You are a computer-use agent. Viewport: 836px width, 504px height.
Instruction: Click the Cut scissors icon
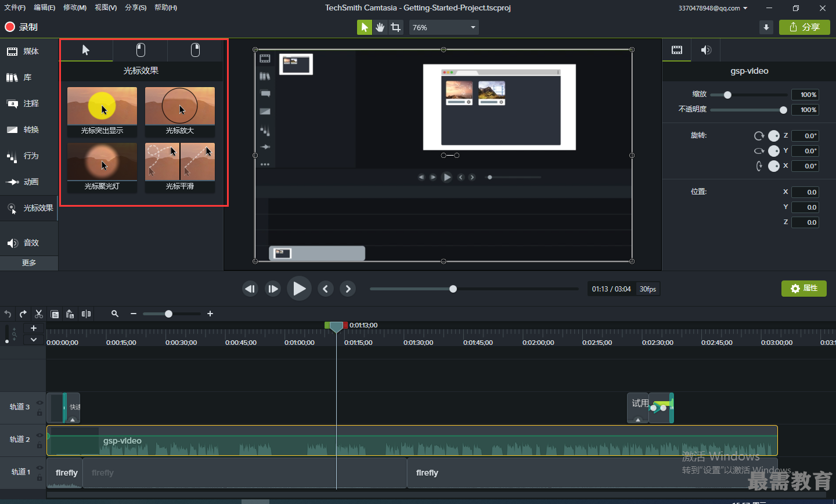tap(39, 314)
